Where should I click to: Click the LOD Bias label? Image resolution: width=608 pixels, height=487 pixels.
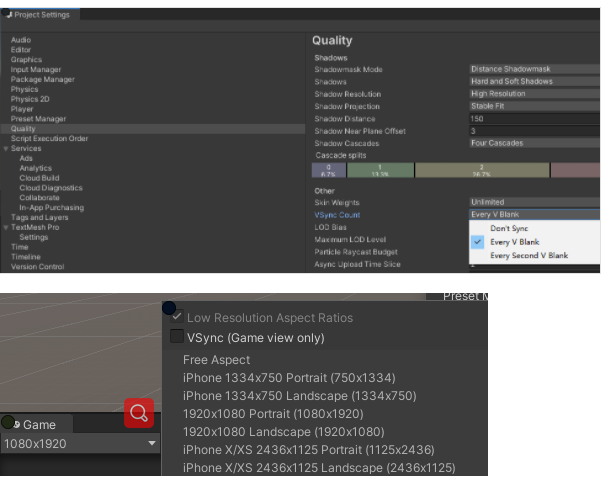point(331,227)
